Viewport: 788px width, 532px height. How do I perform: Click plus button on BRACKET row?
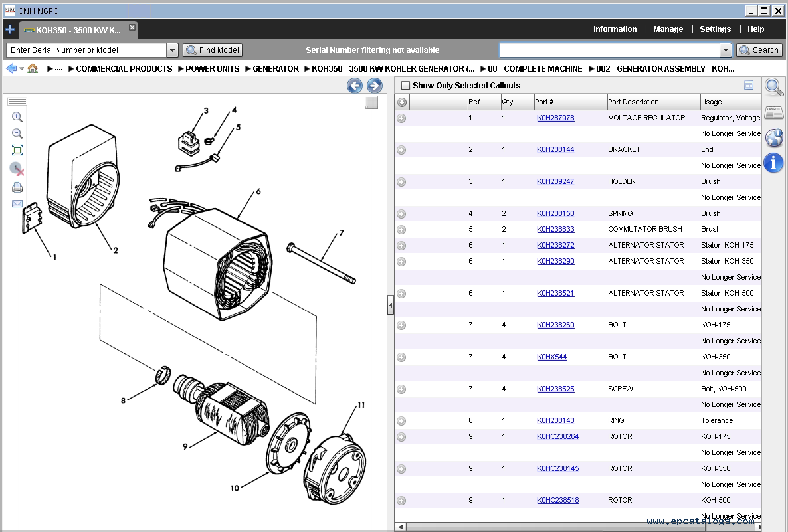point(401,150)
